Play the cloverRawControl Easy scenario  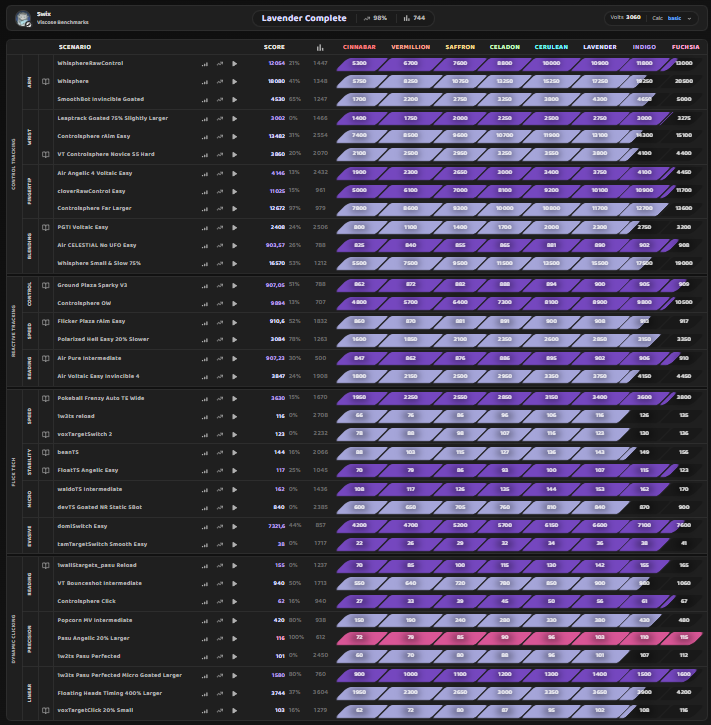234,192
